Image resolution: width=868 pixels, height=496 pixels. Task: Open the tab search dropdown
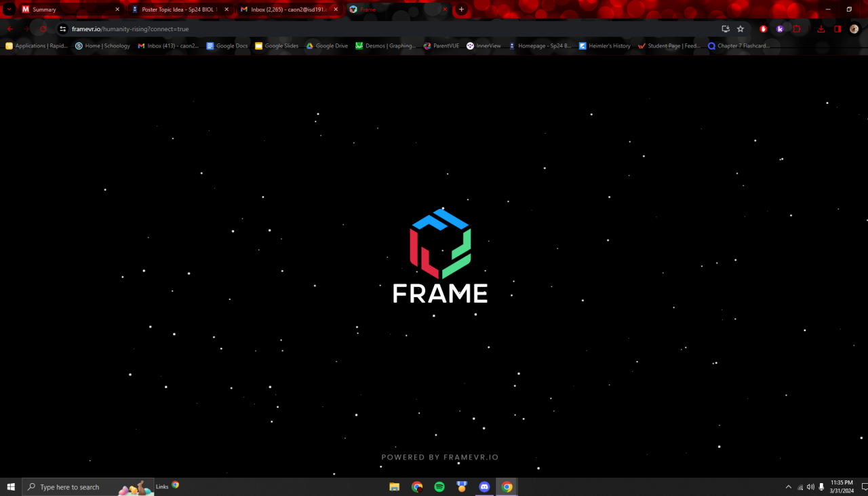(9, 9)
